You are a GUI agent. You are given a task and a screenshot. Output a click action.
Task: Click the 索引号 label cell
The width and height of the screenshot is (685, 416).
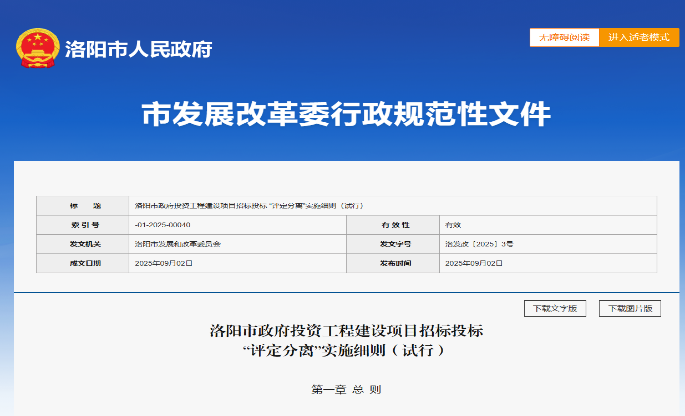[83, 225]
